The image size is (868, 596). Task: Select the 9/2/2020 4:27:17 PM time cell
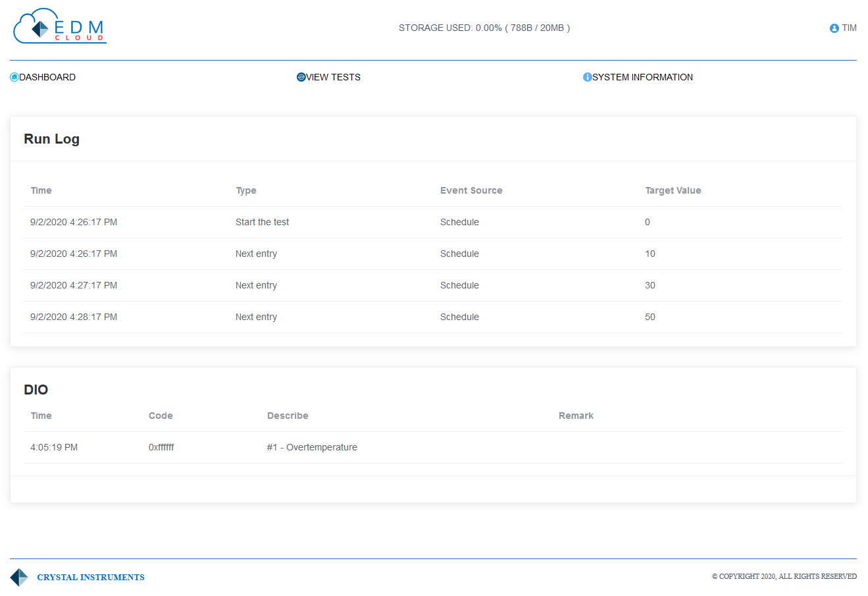click(74, 285)
